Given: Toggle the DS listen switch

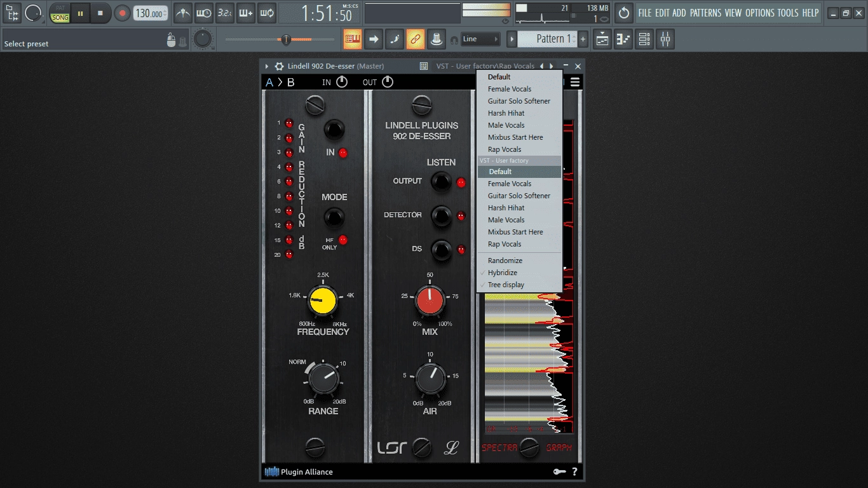Looking at the screenshot, I should 441,250.
